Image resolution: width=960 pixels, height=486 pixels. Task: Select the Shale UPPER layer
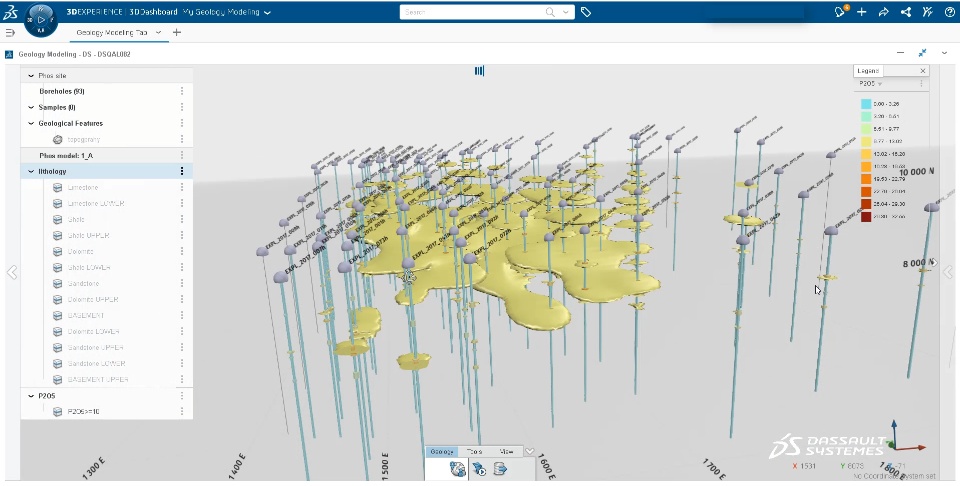click(x=89, y=236)
